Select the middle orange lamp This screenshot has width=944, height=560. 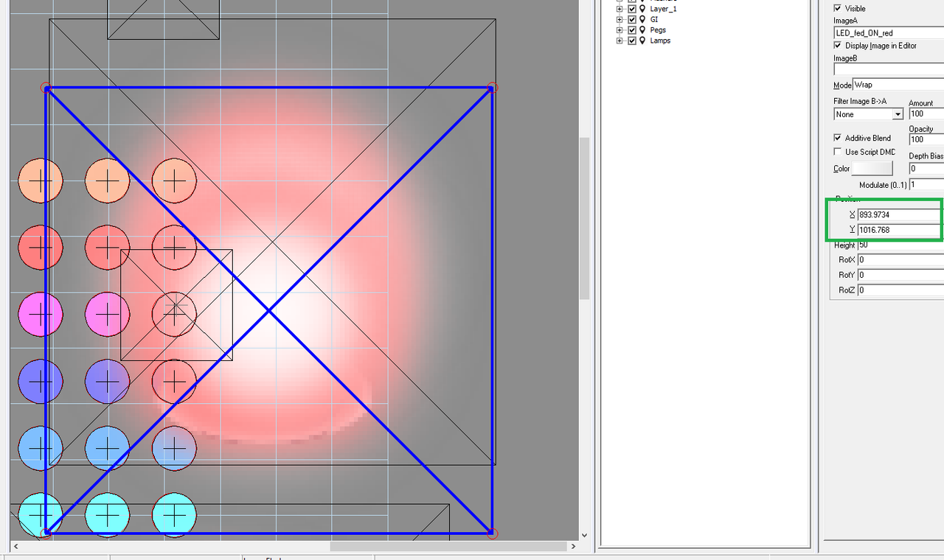[x=108, y=181]
